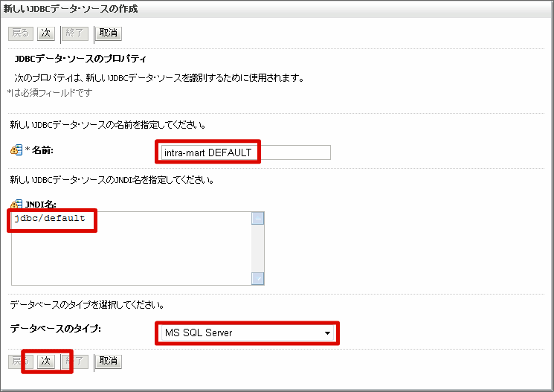This screenshot has height=392, width=554.
Task: Click the bottom 次 (Next) button
Action: pos(46,362)
